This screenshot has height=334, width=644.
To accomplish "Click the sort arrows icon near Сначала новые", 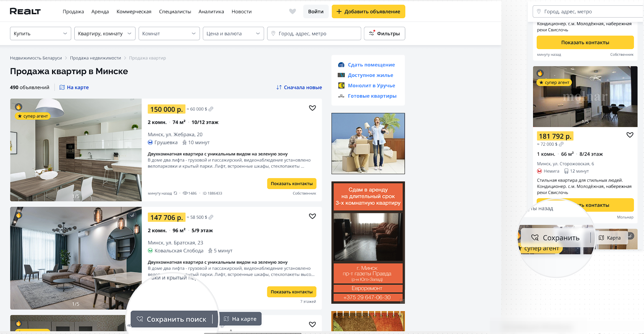I will 279,88.
